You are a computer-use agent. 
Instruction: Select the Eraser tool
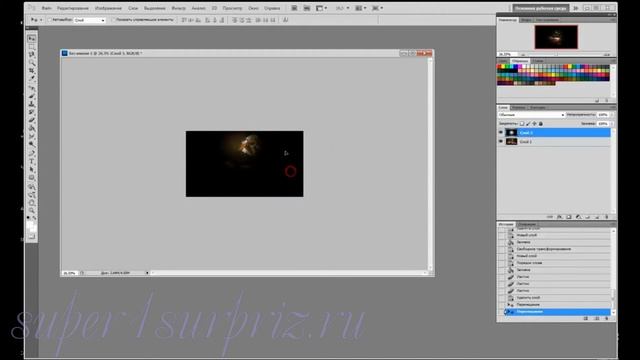pos(32,120)
